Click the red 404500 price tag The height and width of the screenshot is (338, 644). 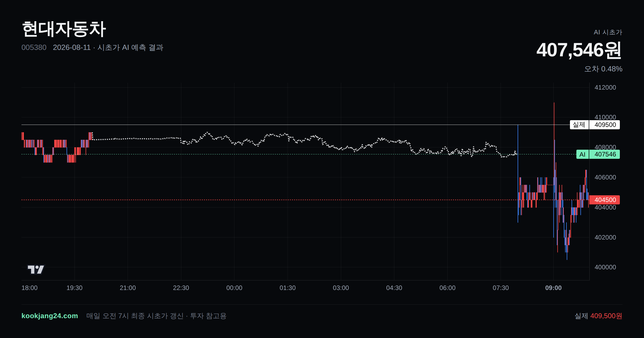coord(605,200)
